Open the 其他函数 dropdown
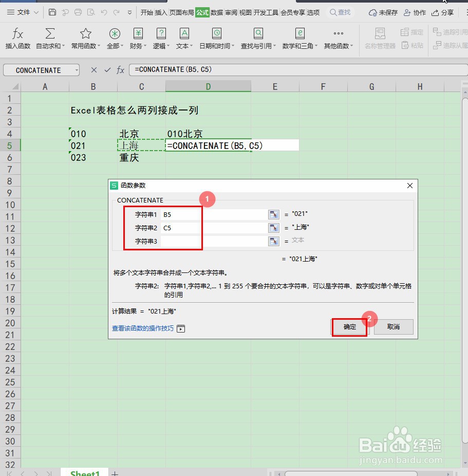Viewport: 468px width, 476px height. [x=338, y=38]
